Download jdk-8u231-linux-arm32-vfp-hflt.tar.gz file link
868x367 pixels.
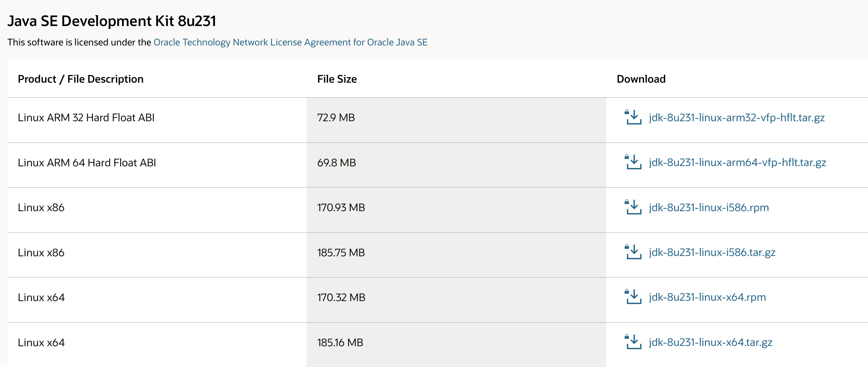tap(736, 118)
